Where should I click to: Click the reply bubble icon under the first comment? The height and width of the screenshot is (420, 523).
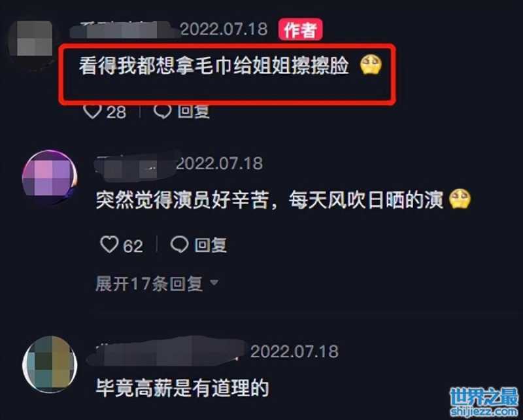[163, 111]
